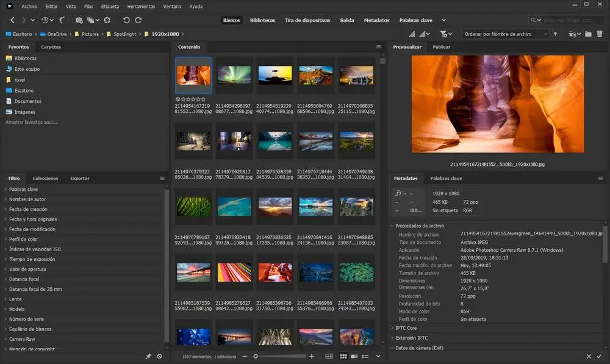The height and width of the screenshot is (364, 610).
Task: Click the Rotate counterclockwise icon
Action: coord(127,20)
